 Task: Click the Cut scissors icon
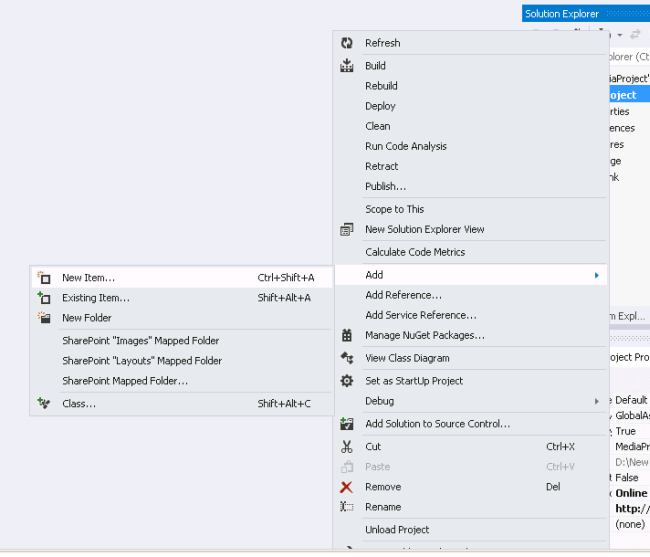click(x=347, y=447)
